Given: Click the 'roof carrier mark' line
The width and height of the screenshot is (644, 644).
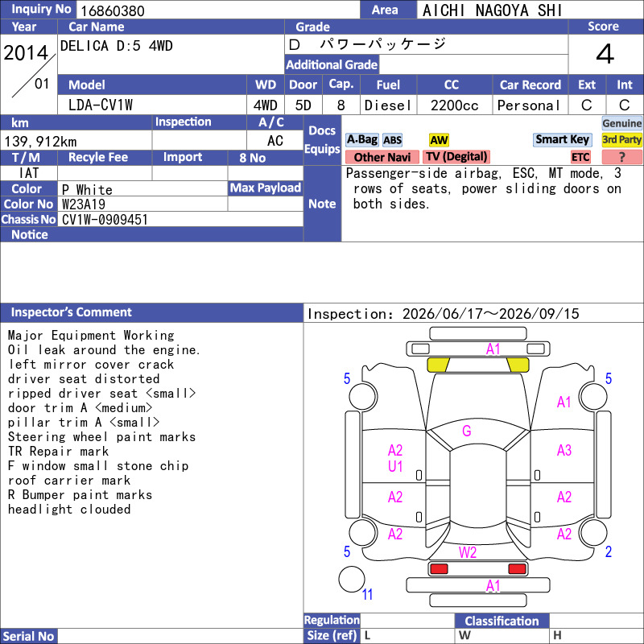Looking at the screenshot, I should pos(69,480).
